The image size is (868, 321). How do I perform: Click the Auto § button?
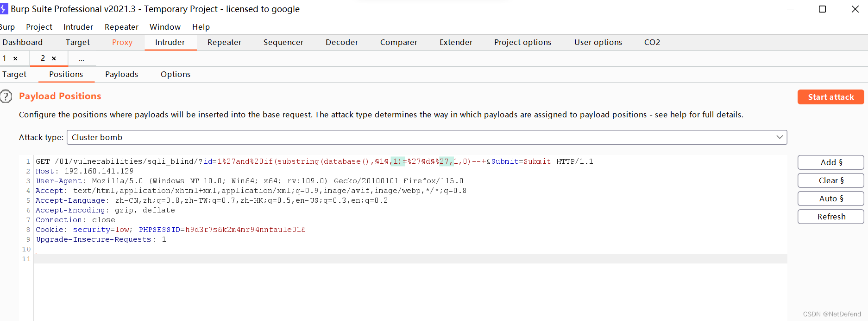point(830,199)
